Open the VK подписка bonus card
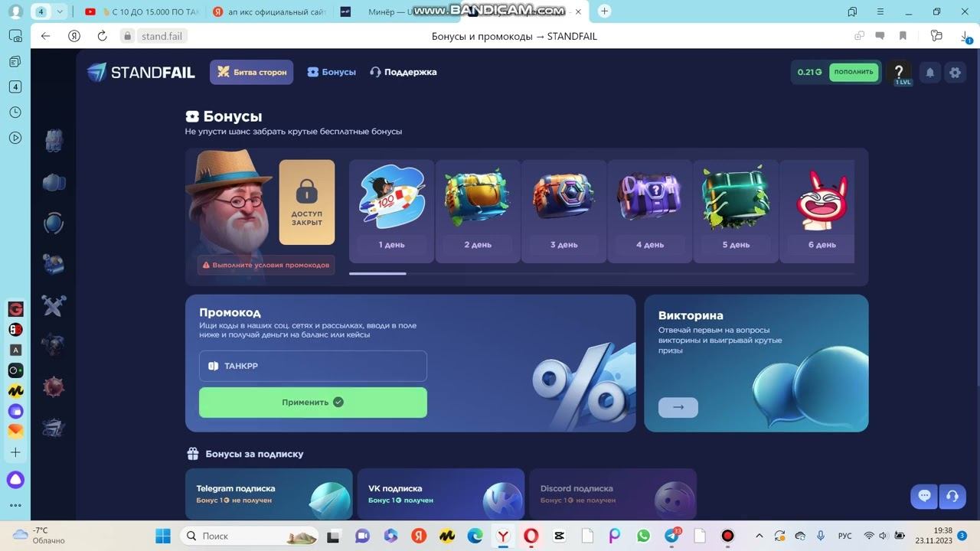Viewport: 980px width, 551px height. tap(441, 494)
